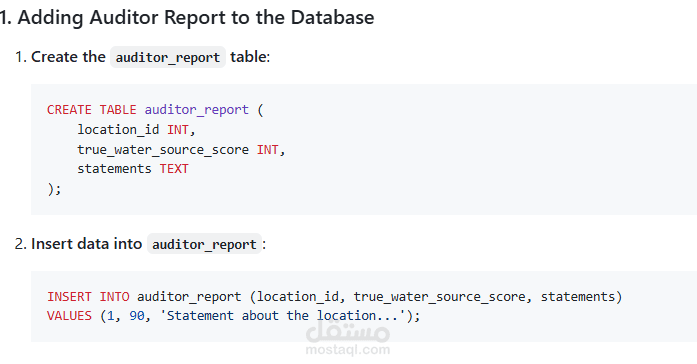Click the INT type after location_id
This screenshot has height=364, width=697.
(x=178, y=129)
